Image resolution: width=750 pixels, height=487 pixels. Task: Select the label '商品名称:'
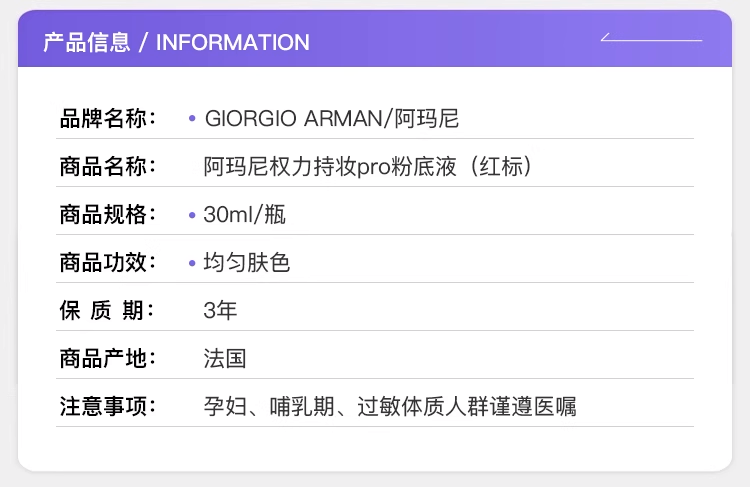108,166
